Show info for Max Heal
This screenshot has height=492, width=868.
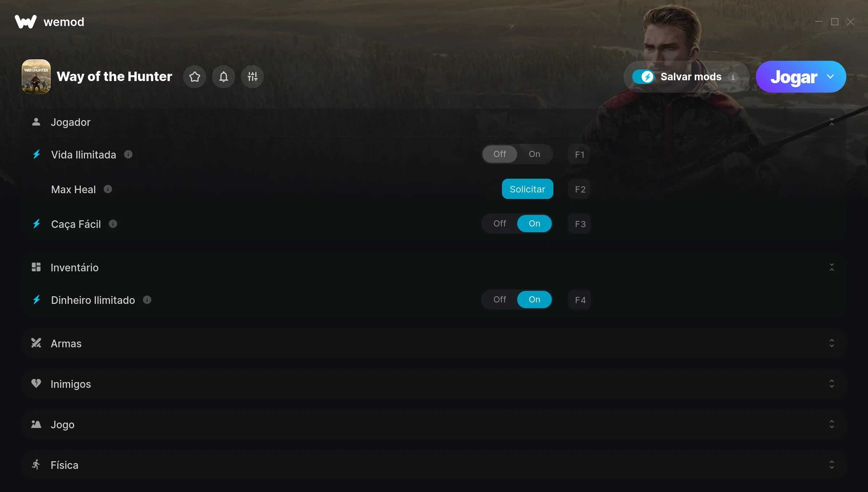tap(108, 189)
